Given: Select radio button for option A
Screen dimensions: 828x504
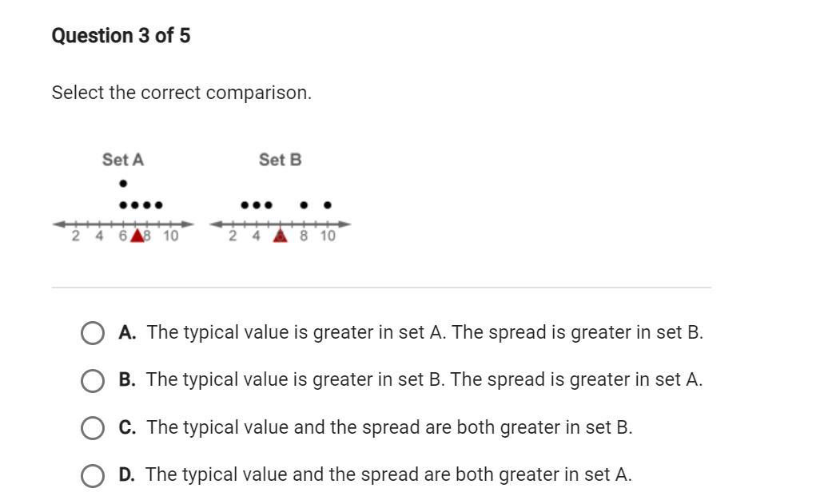Looking at the screenshot, I should click(x=93, y=333).
